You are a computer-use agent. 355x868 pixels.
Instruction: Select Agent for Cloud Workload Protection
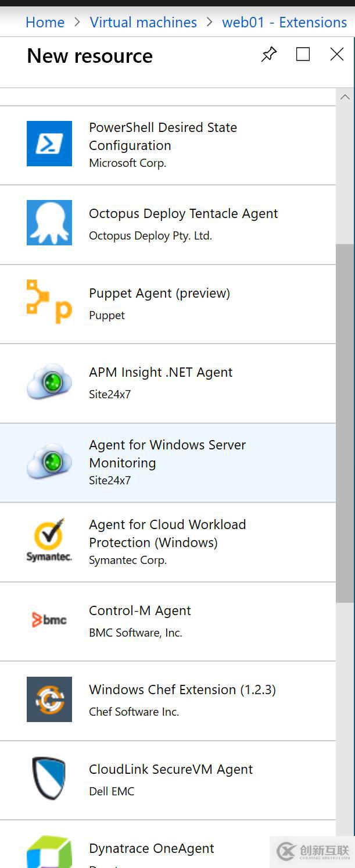(x=167, y=533)
